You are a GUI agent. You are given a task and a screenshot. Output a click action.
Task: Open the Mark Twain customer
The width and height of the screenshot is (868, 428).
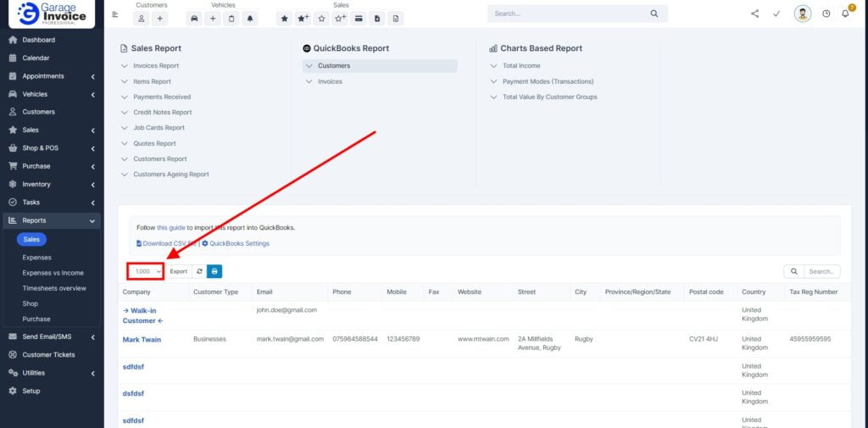point(142,339)
